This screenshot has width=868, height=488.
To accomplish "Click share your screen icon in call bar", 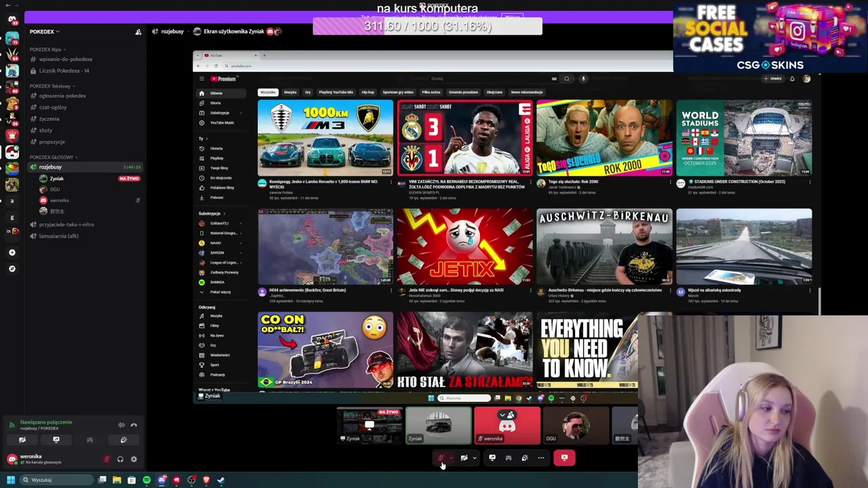I will pos(492,458).
